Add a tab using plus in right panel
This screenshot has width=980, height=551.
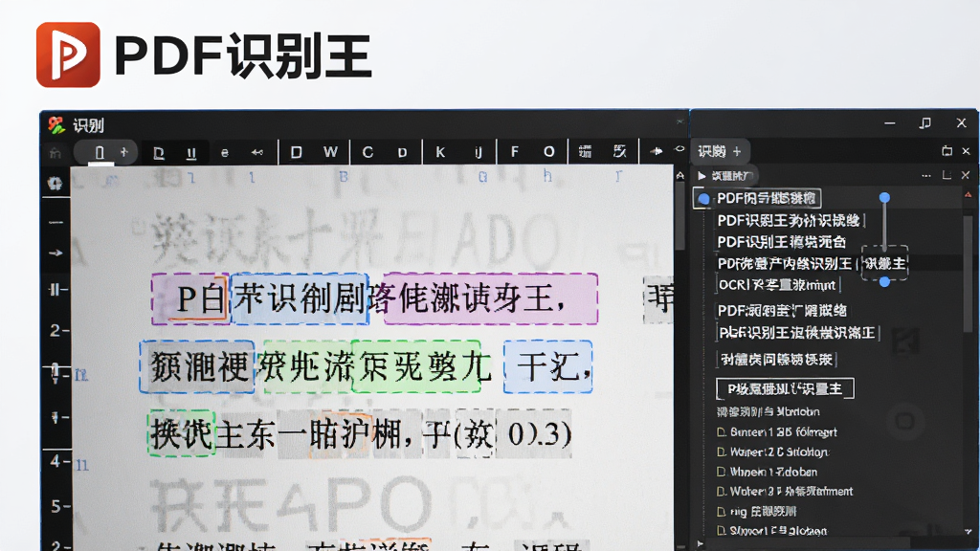point(737,151)
